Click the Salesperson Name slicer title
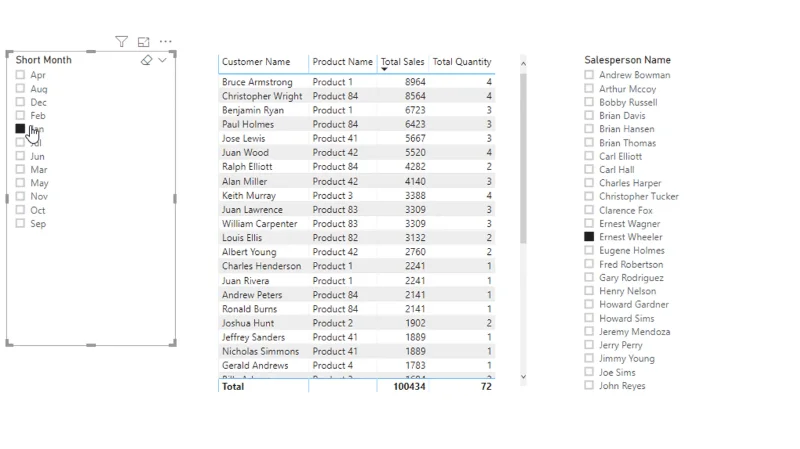Viewport: 800px width, 449px height. point(628,60)
